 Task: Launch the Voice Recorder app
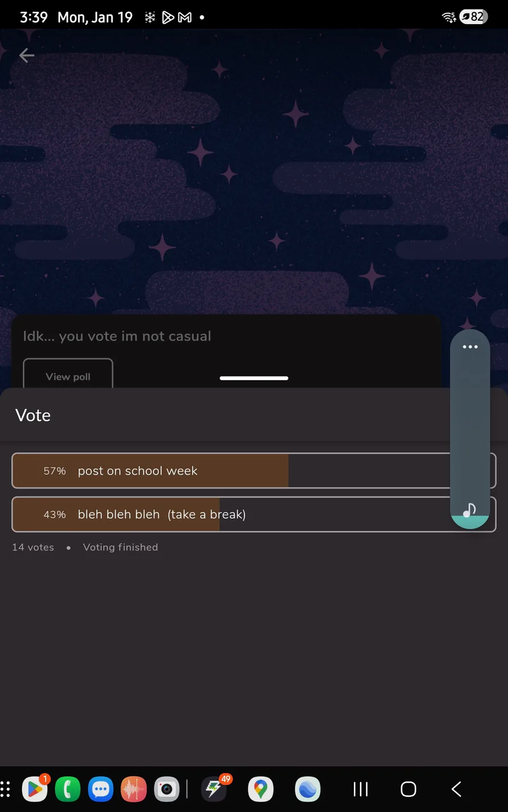click(x=134, y=789)
